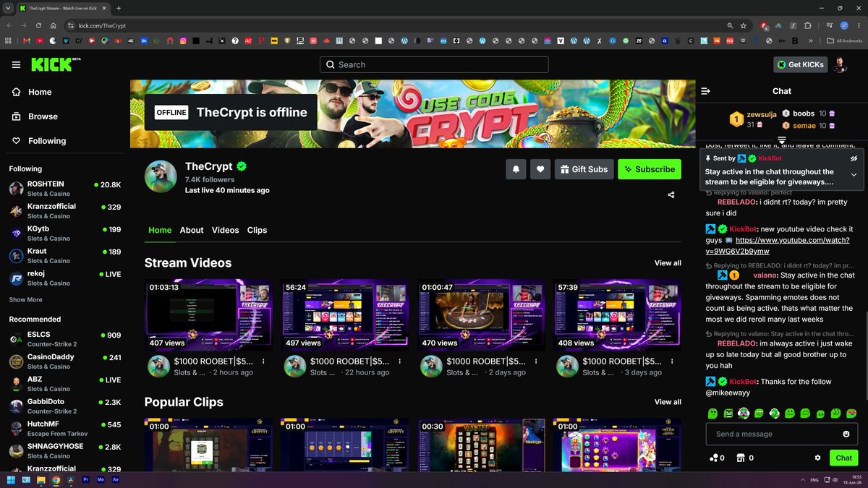Click View all for Popular Clips

pos(668,402)
